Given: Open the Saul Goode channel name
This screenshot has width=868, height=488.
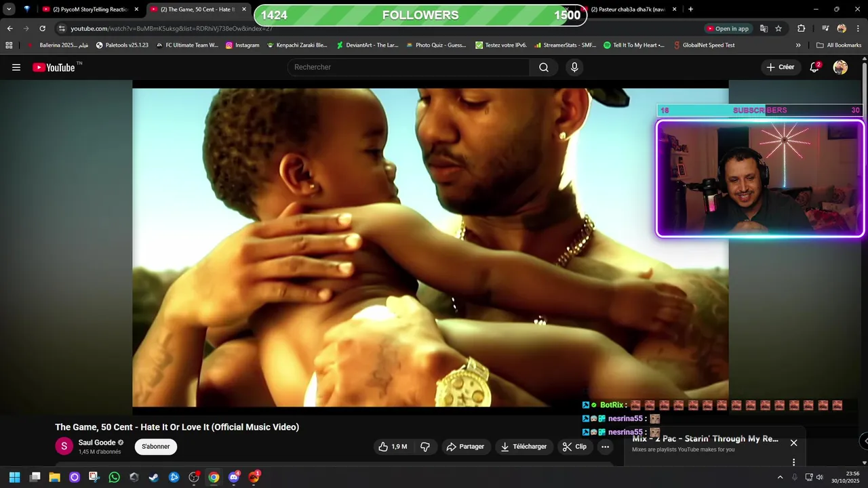Looking at the screenshot, I should click(97, 443).
